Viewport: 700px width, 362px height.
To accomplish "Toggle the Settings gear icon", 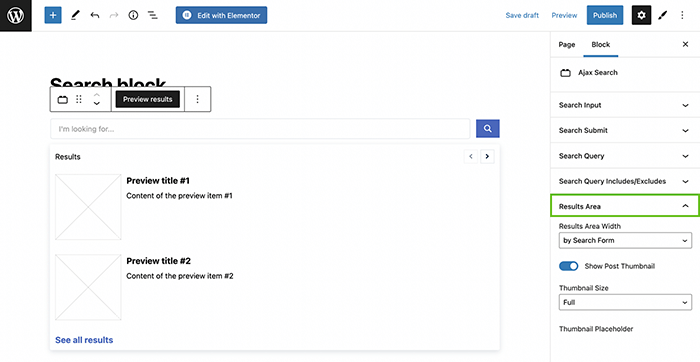I will click(x=642, y=15).
